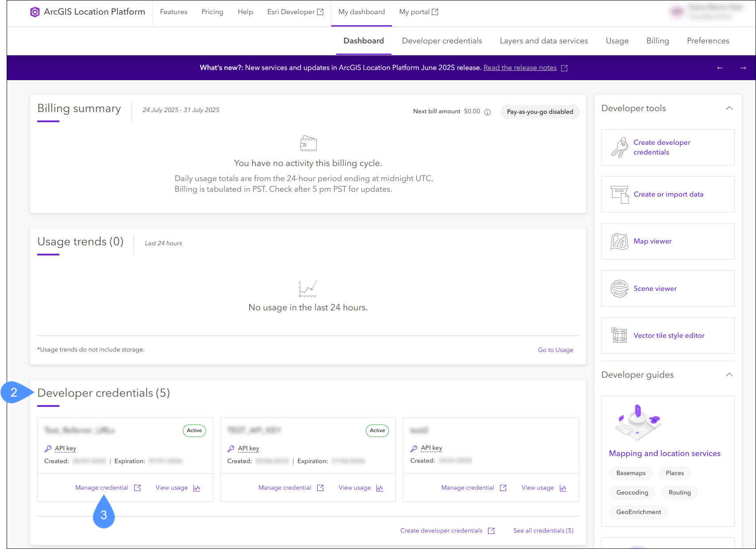
Task: Click the info icon beside Next bill amount
Action: [487, 112]
